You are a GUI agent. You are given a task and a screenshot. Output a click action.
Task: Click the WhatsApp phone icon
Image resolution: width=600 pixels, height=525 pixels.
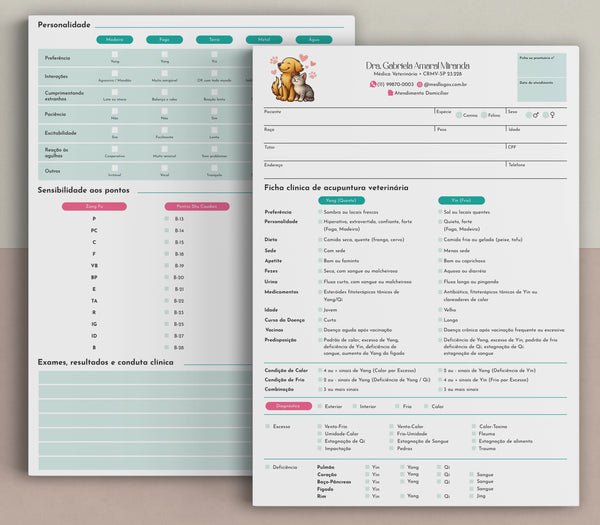(x=371, y=85)
